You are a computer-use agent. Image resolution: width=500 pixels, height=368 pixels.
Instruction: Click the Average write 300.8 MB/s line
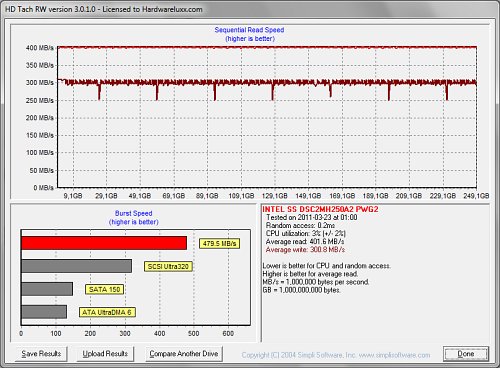tap(305, 250)
